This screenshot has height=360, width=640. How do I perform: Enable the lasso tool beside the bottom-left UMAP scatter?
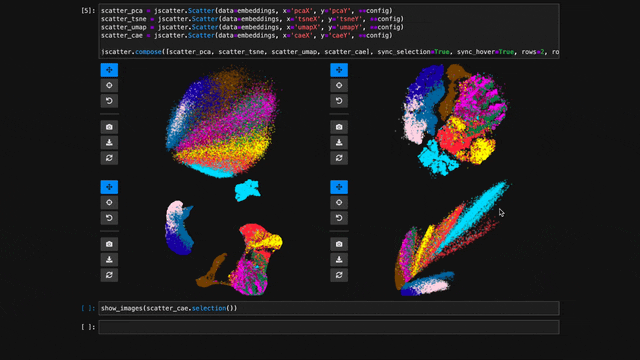[109, 202]
